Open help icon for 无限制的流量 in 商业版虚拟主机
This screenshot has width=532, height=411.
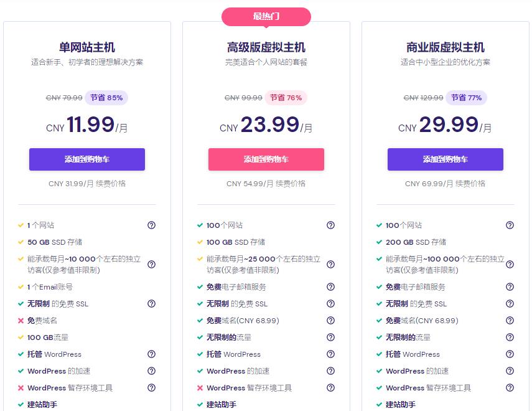coord(510,338)
